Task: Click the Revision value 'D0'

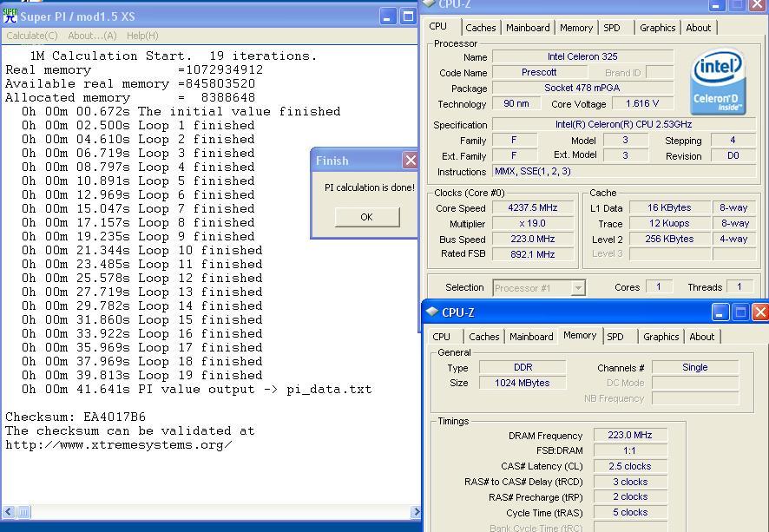Action: [733, 156]
